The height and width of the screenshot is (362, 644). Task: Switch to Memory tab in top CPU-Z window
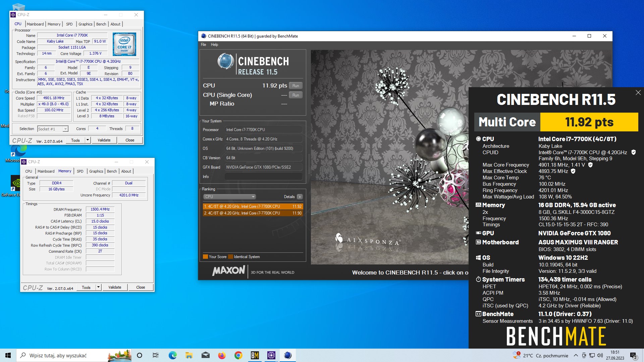point(54,24)
